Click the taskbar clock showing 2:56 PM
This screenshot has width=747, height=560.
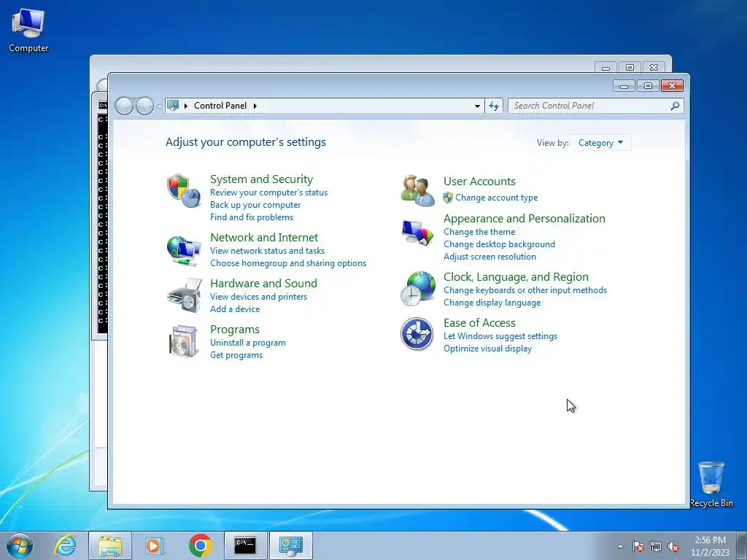click(x=710, y=546)
